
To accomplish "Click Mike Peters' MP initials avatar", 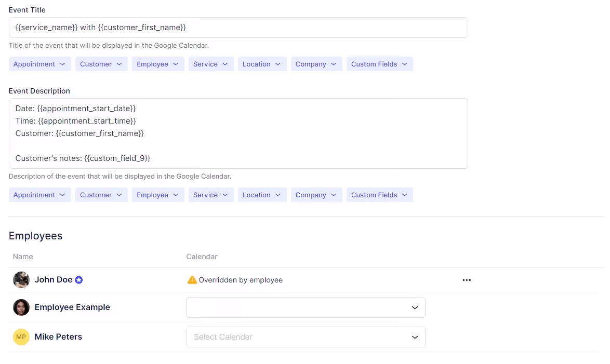I will click(21, 337).
